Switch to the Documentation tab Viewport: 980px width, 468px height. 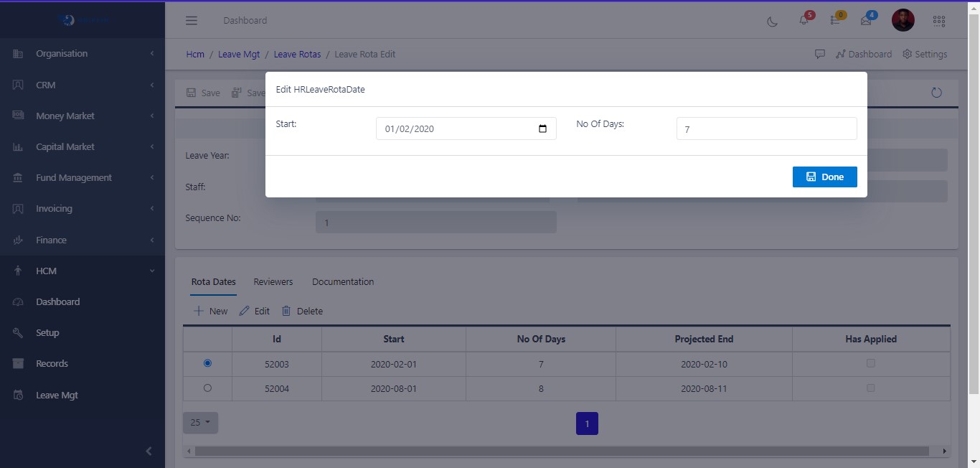point(343,282)
